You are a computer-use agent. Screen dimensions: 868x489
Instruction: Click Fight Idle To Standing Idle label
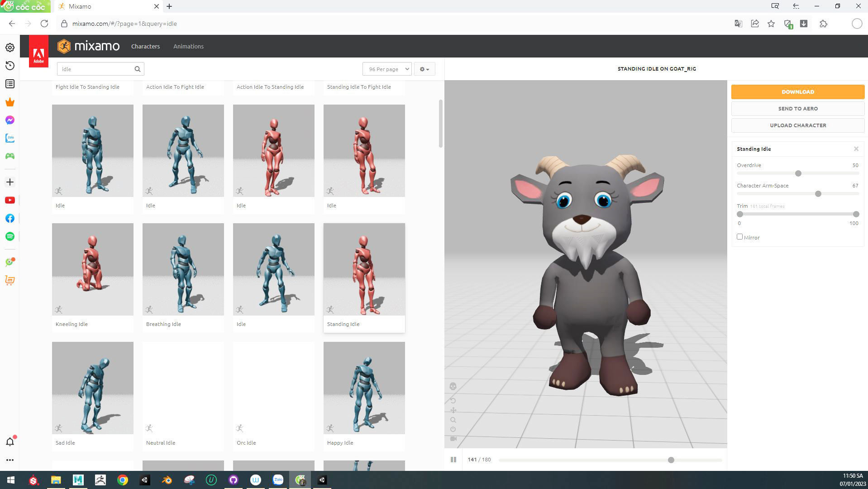point(87,87)
